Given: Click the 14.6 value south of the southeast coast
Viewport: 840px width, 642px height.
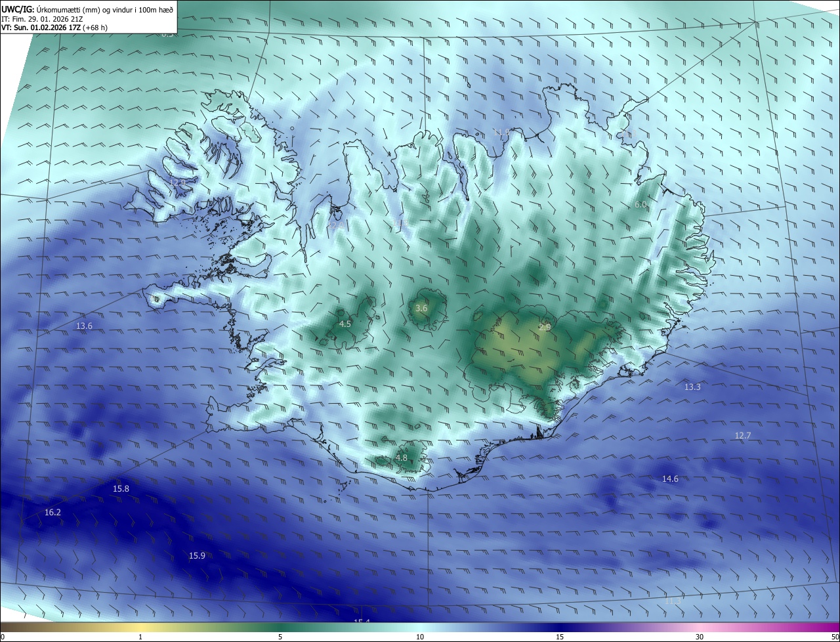Looking at the screenshot, I should point(670,479).
